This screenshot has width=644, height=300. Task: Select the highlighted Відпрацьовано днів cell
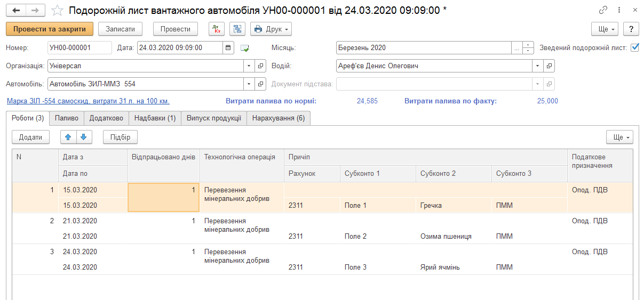[x=163, y=197]
